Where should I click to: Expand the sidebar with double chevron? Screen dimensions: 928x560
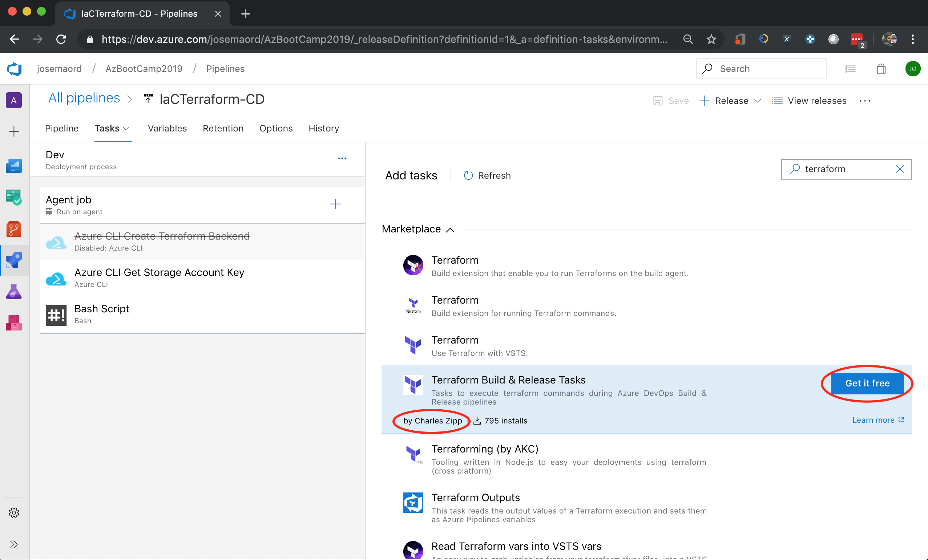[x=14, y=544]
